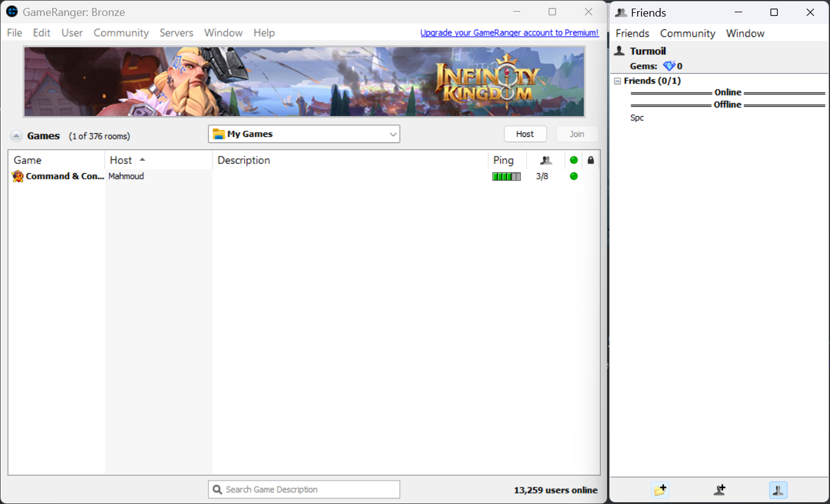Collapse the Friends (0/1) tree group
The image size is (830, 504).
coord(617,81)
